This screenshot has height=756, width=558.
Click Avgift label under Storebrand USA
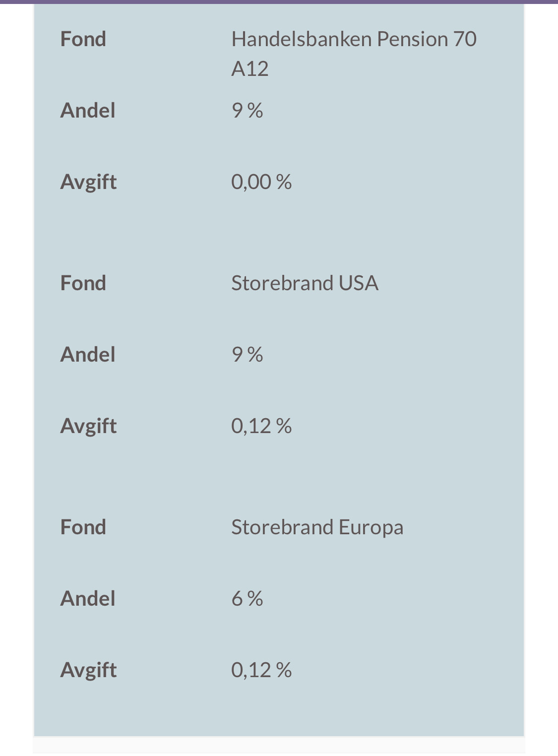click(x=88, y=426)
